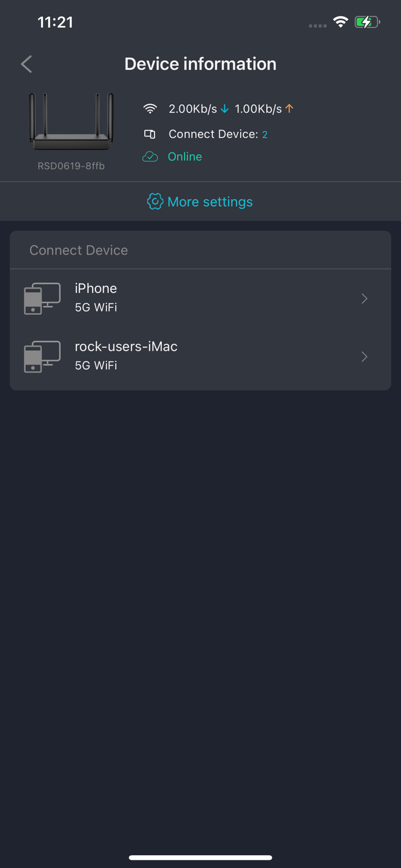Click the Device information title
Screen dimensions: 401x868
(x=200, y=64)
